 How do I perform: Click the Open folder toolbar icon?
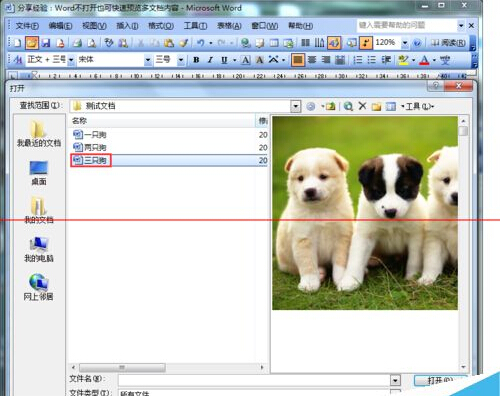tap(32, 43)
